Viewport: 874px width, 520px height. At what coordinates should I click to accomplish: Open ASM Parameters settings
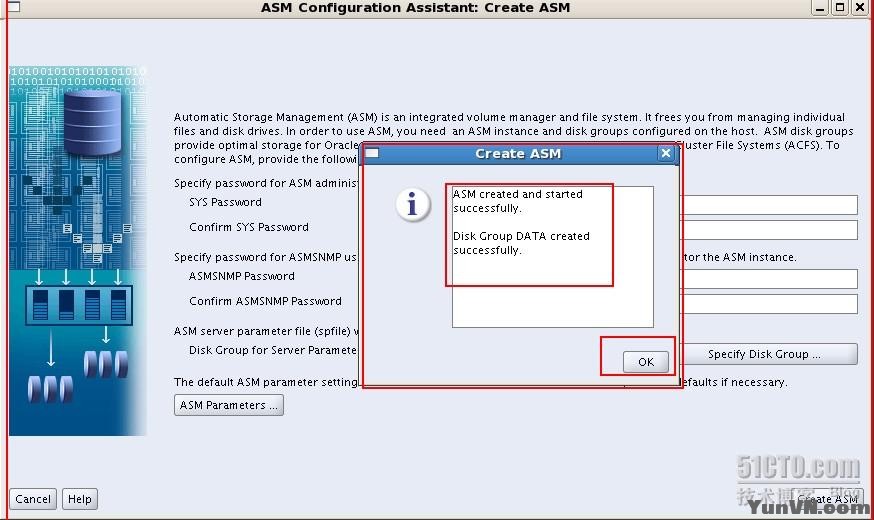coord(229,405)
